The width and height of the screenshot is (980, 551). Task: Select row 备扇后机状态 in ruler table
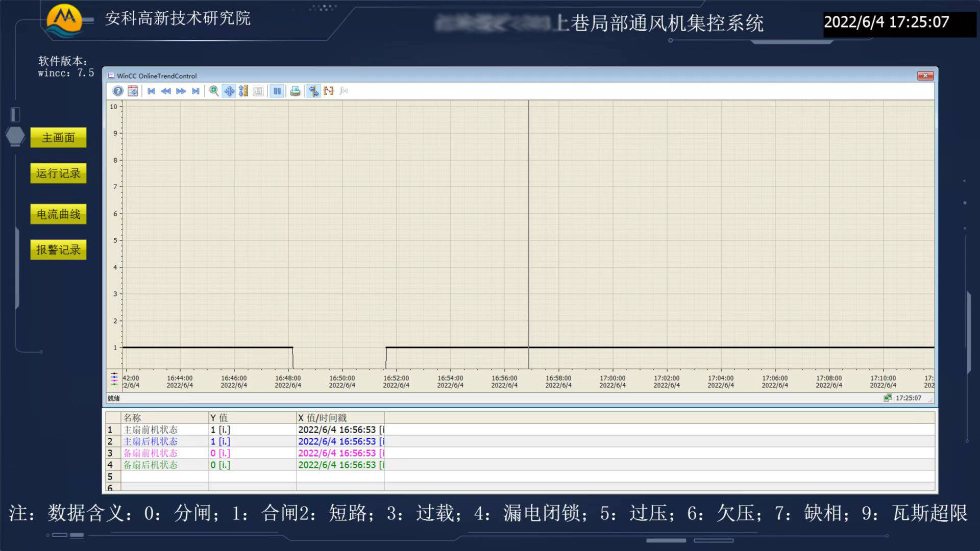[x=520, y=465]
